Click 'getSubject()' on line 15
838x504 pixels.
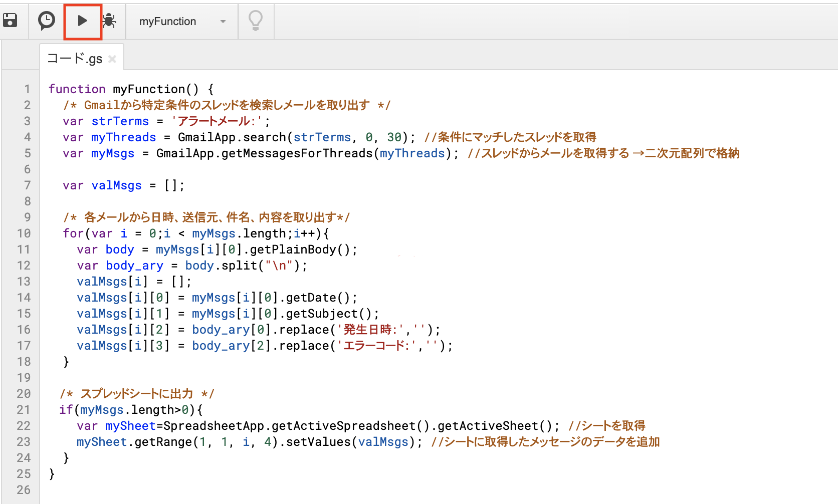click(329, 314)
